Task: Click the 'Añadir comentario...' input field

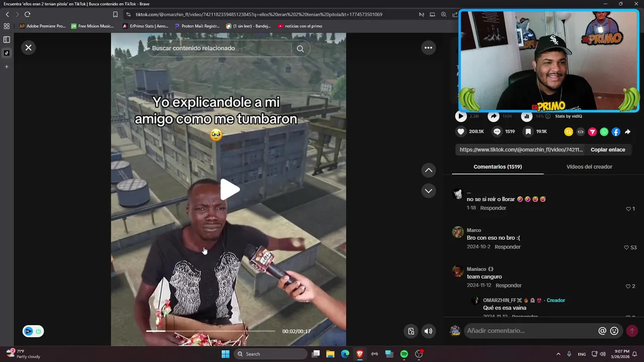Action: [x=530, y=331]
